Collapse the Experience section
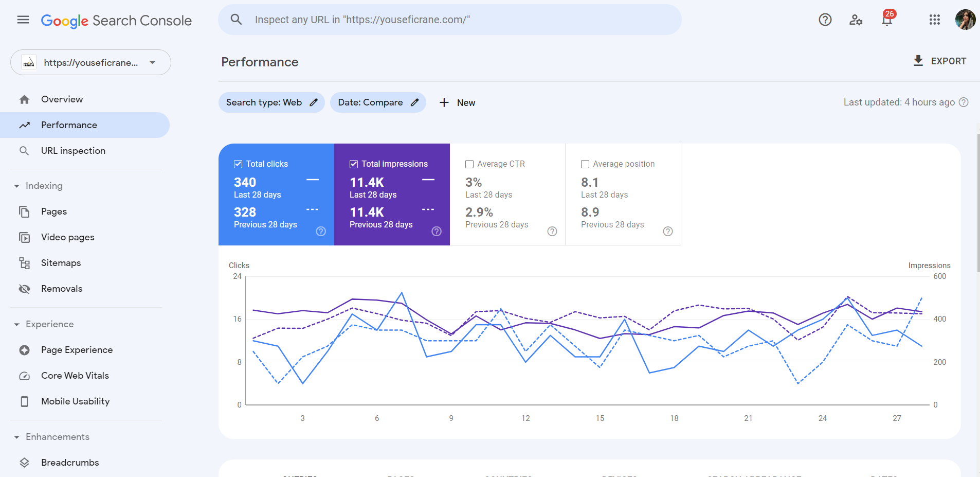This screenshot has height=477, width=980. pyautogui.click(x=17, y=324)
